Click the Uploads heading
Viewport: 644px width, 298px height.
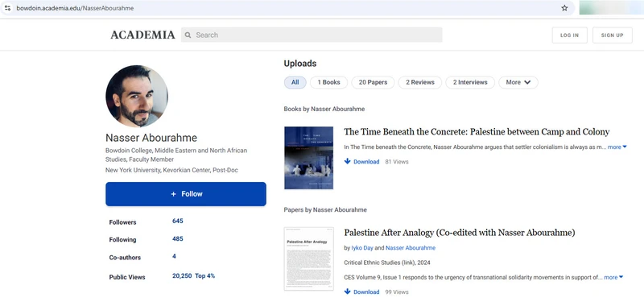coord(299,64)
